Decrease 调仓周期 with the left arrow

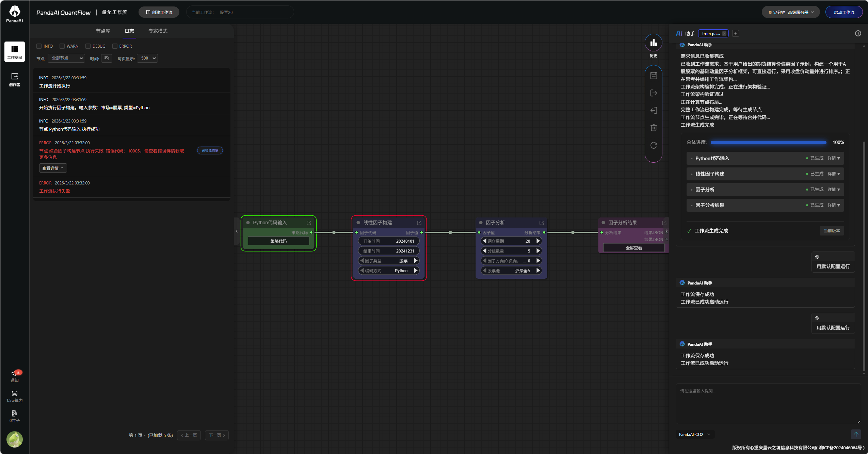point(484,241)
